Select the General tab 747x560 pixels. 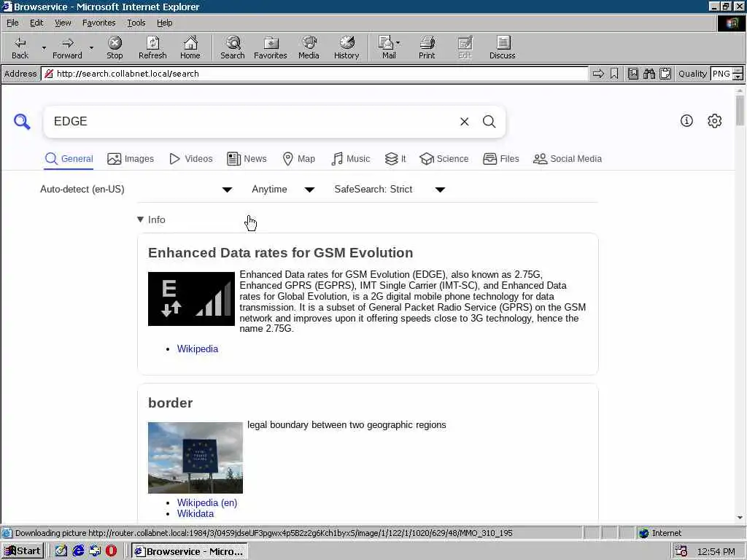pyautogui.click(x=69, y=158)
